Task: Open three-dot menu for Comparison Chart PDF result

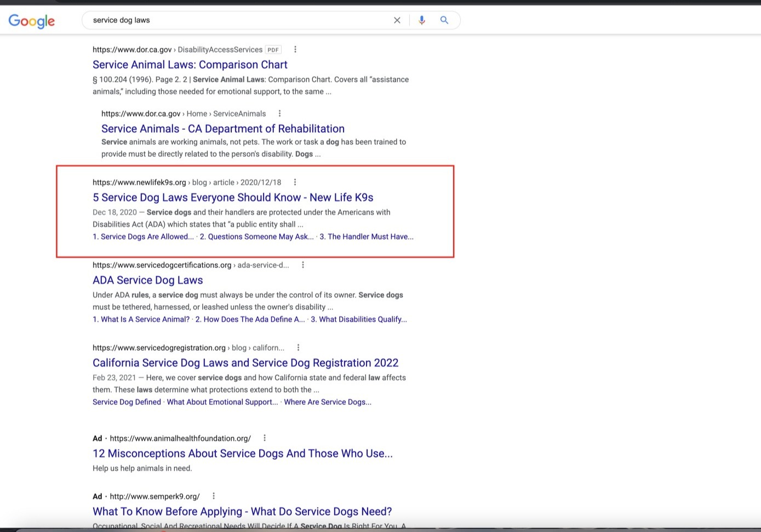Action: [295, 49]
